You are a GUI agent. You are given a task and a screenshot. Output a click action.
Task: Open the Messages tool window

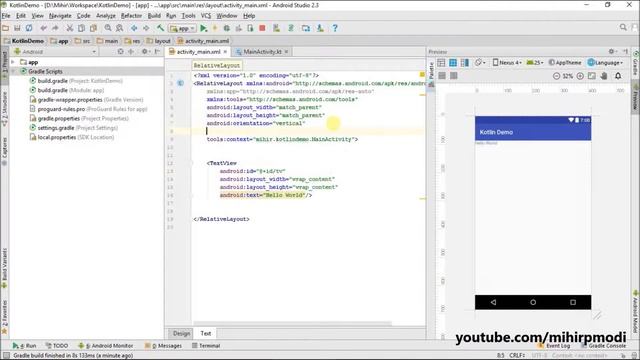click(x=163, y=346)
